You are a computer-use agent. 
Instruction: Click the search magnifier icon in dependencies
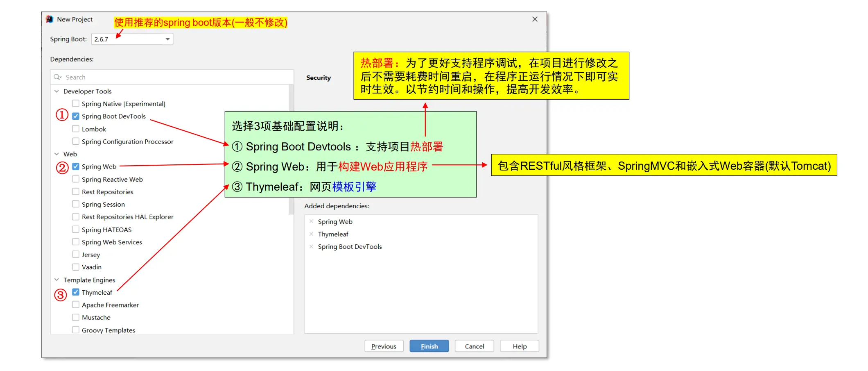point(57,77)
